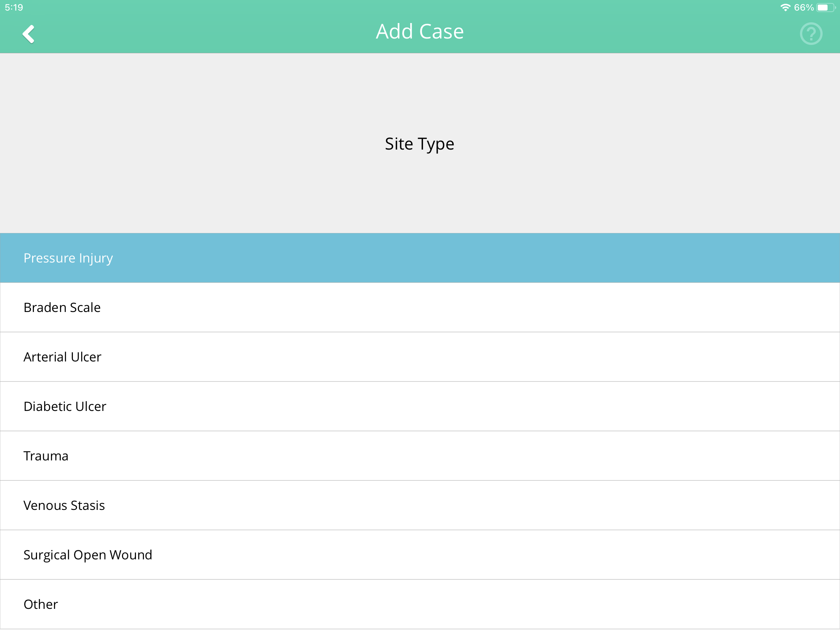Pick the Diabetic Ulcer list entry
This screenshot has width=840, height=630.
click(x=420, y=406)
